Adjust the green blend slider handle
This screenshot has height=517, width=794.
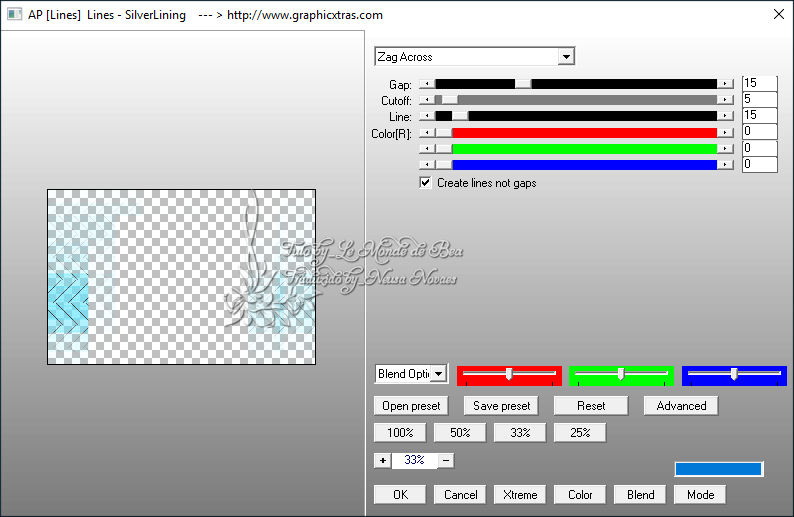pyautogui.click(x=621, y=374)
